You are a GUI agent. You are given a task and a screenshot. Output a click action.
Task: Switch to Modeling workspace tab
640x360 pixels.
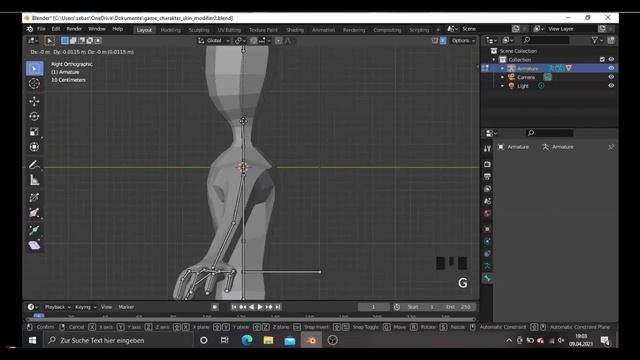click(171, 30)
